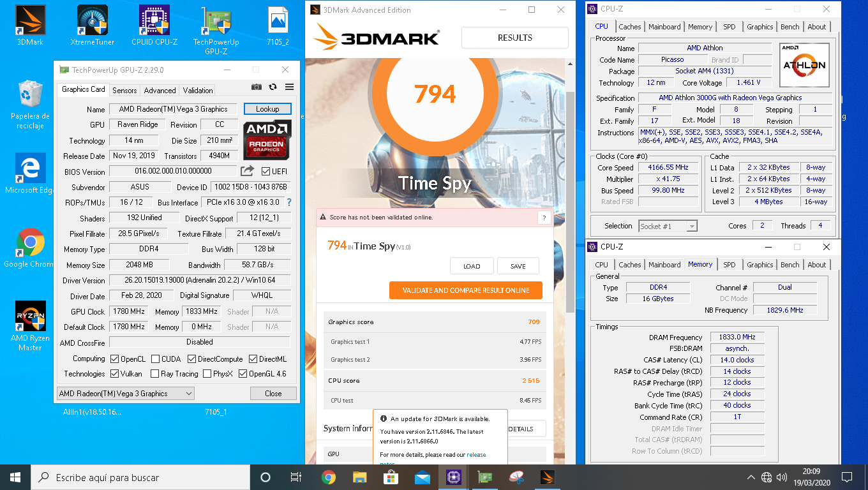Viewport: 868px width, 490px height.
Task: Switch to the Sensors tab in GPU-Z
Action: pos(124,91)
